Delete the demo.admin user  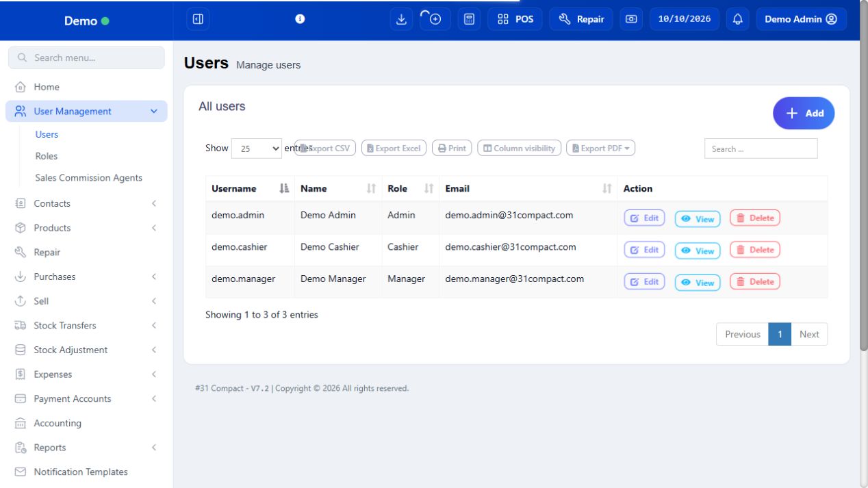755,218
